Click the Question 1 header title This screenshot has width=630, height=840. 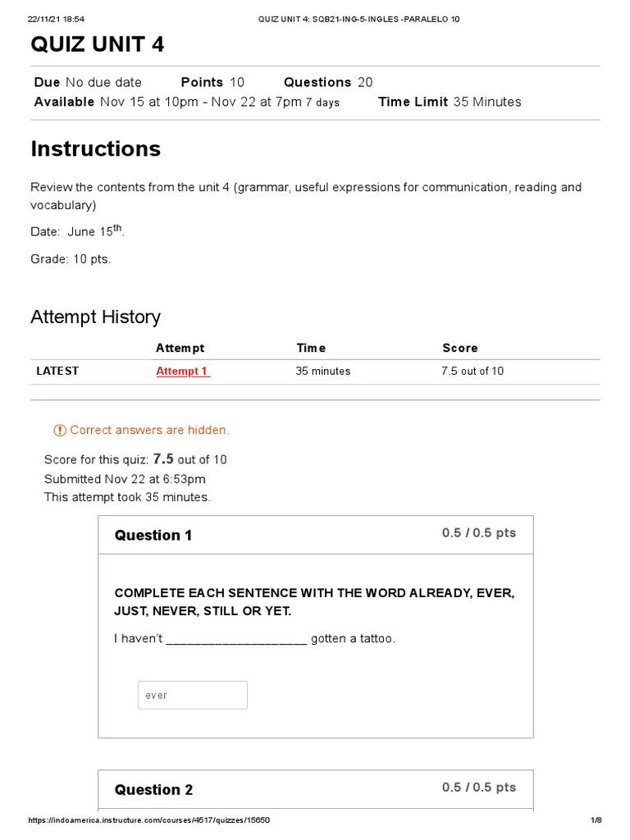pyautogui.click(x=153, y=536)
